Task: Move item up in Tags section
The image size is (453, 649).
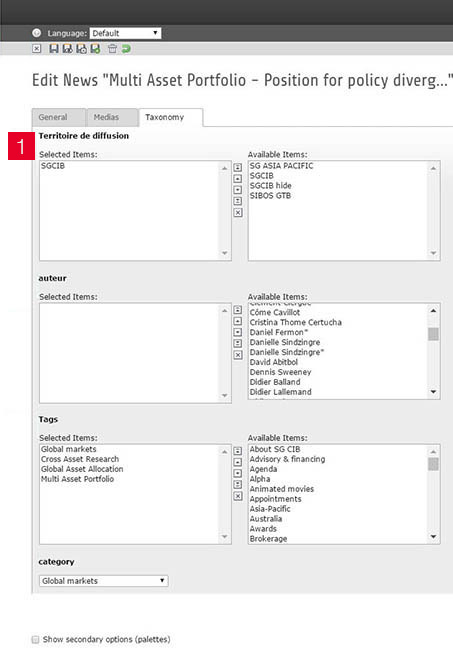Action: pyautogui.click(x=238, y=462)
